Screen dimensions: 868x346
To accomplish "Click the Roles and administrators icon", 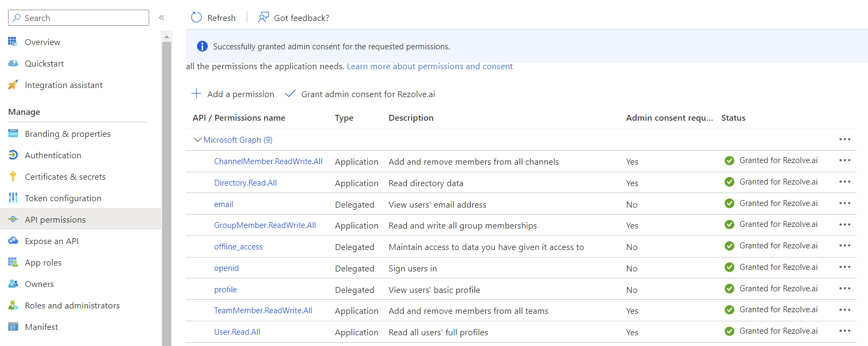I will coord(13,305).
